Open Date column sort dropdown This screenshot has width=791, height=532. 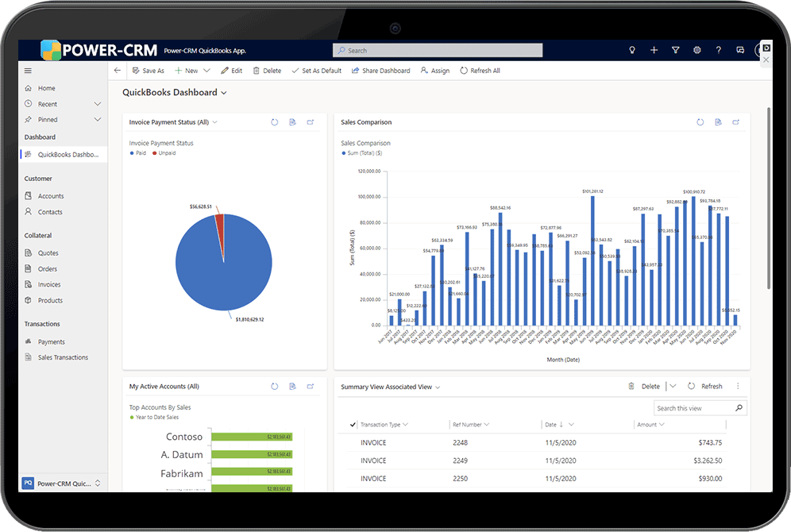tap(571, 425)
